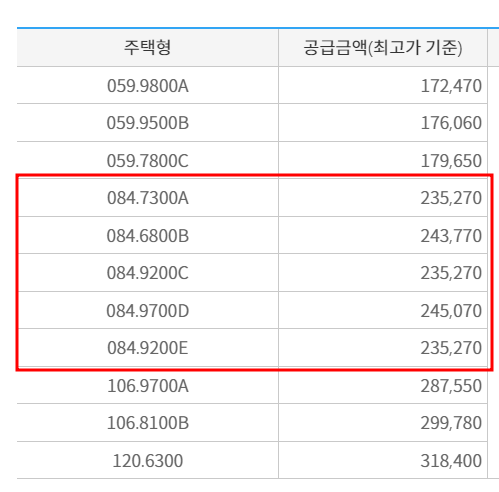Select housing type 059.9500B cell

point(148,123)
